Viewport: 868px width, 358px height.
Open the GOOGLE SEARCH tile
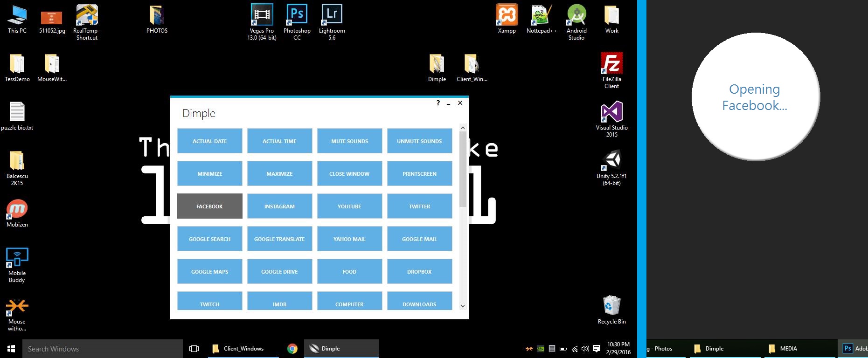click(x=210, y=239)
